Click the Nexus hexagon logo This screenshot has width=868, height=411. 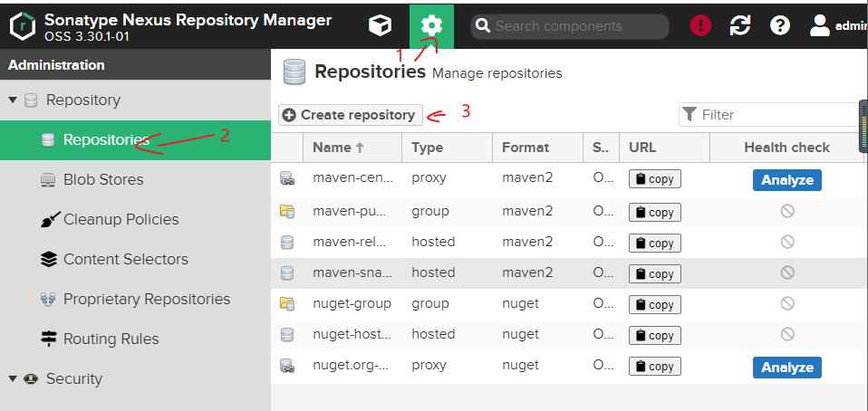(22, 25)
